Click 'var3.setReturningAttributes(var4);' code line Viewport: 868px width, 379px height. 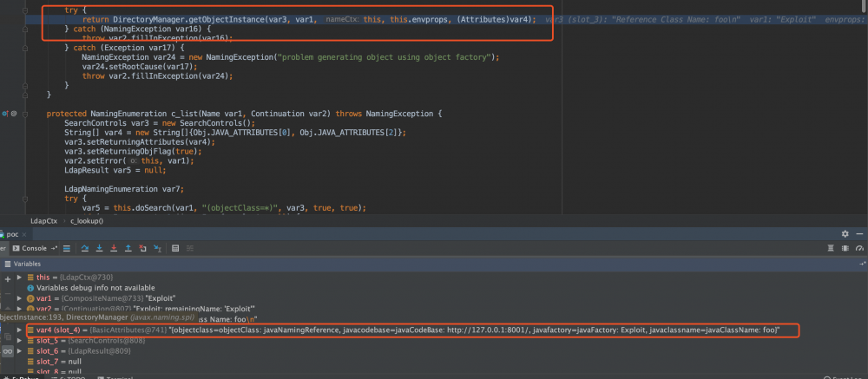coord(140,141)
